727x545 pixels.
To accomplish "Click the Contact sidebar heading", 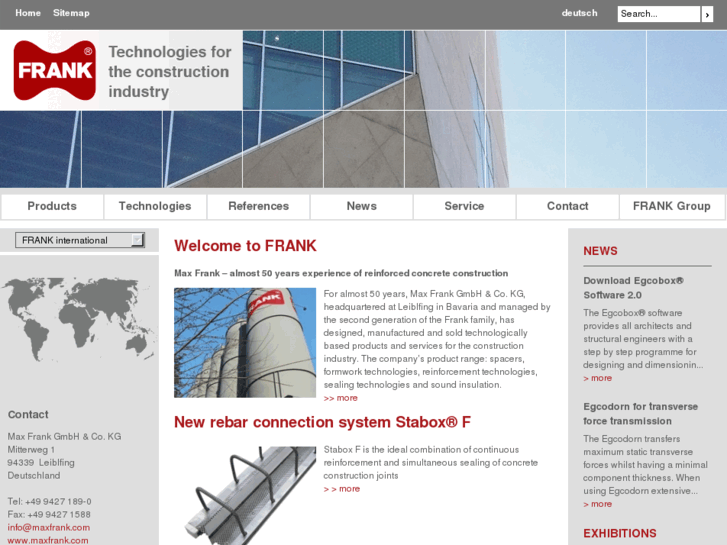I will tap(28, 415).
